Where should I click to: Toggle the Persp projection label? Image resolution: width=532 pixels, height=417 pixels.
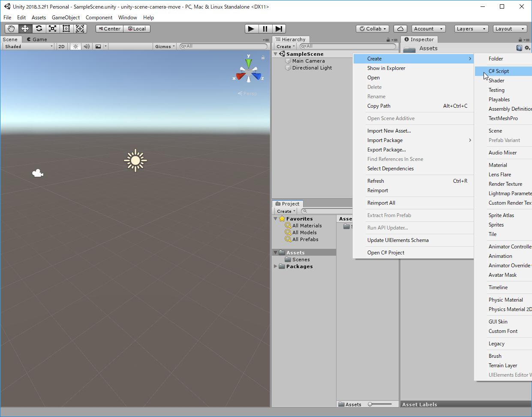click(x=247, y=94)
